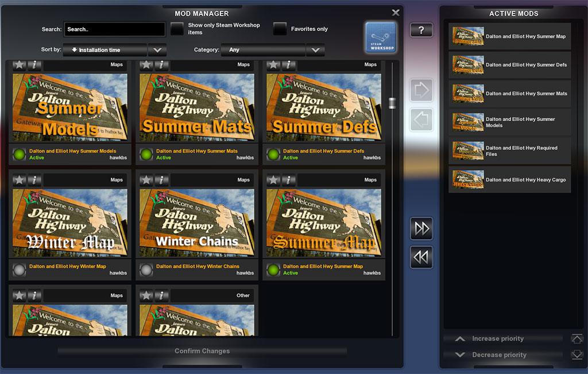Remove selected mod with left arrow
Image resolution: width=588 pixels, height=374 pixels.
[421, 119]
